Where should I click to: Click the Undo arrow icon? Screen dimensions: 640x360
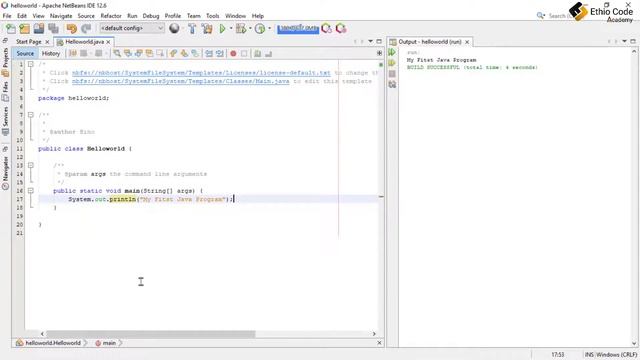point(72,29)
